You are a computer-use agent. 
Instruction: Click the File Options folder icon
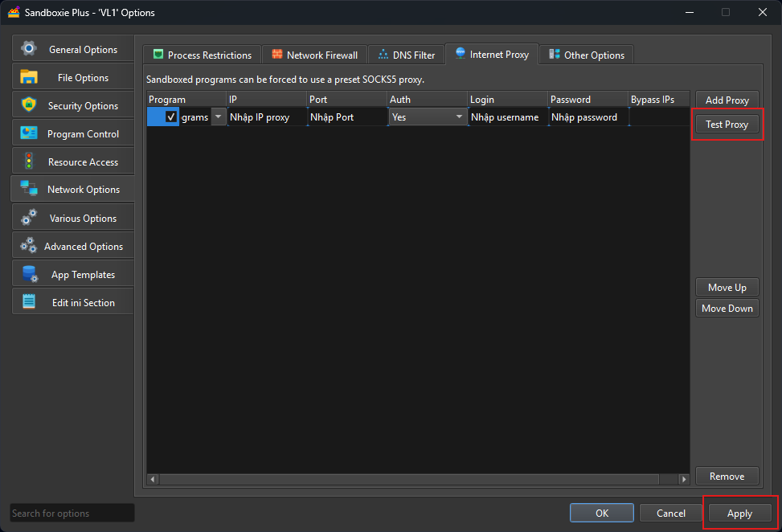click(29, 77)
